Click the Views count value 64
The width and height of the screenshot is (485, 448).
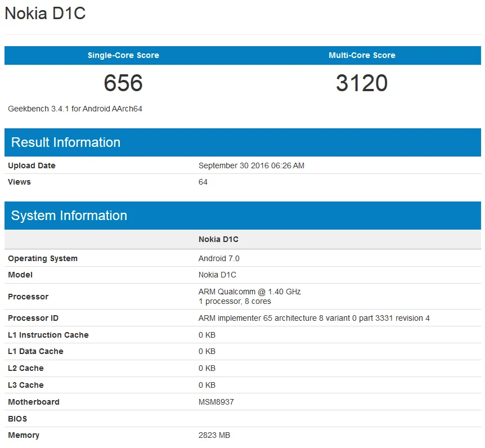203,182
